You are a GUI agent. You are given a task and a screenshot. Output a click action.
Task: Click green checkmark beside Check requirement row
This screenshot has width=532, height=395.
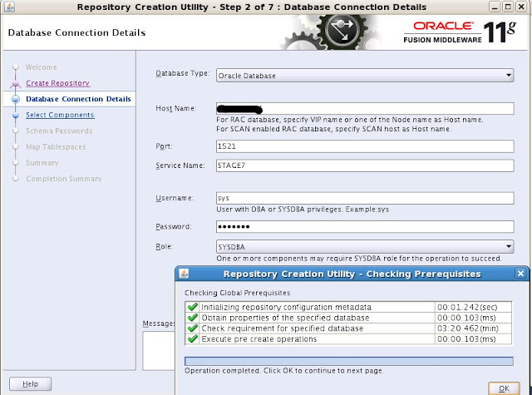[x=192, y=328]
